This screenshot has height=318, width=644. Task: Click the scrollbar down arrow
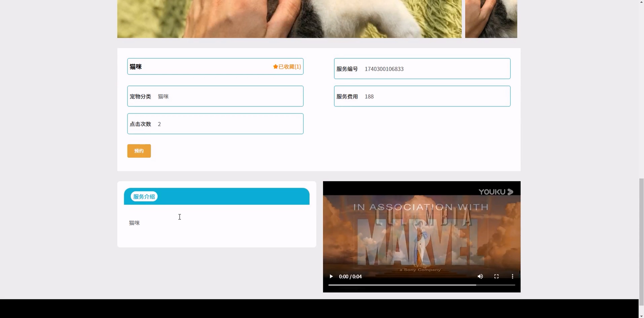click(642, 316)
